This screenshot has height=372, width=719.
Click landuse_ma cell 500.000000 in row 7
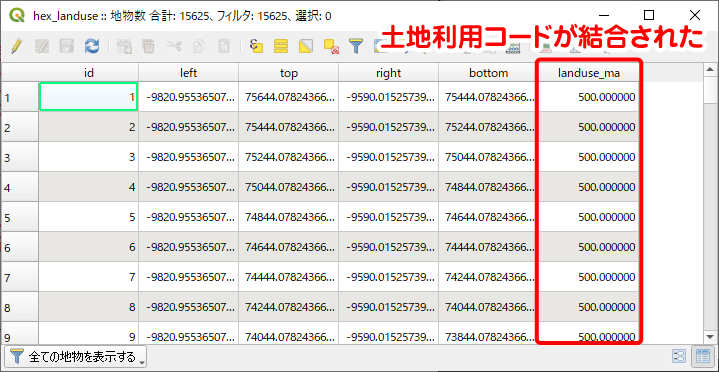coord(589,277)
